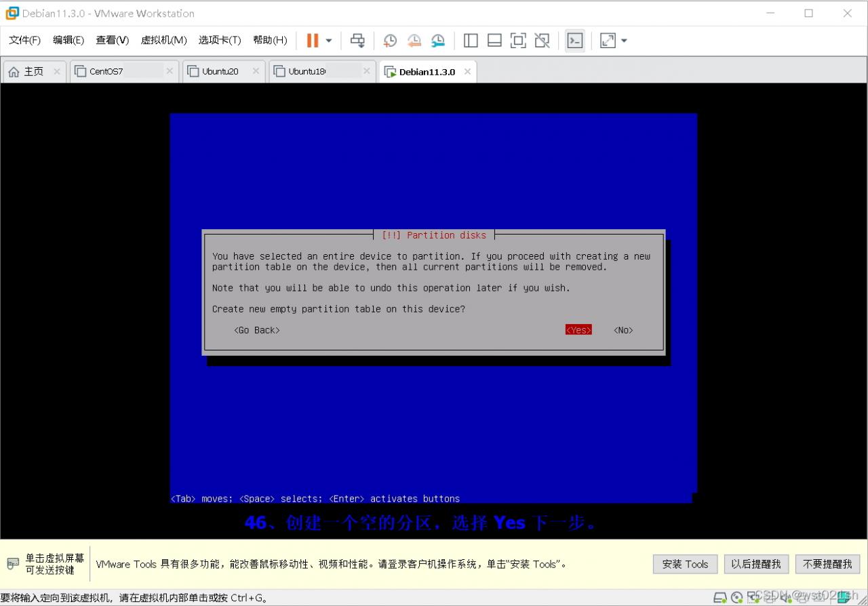Click the 安装 Tools button

click(x=685, y=564)
